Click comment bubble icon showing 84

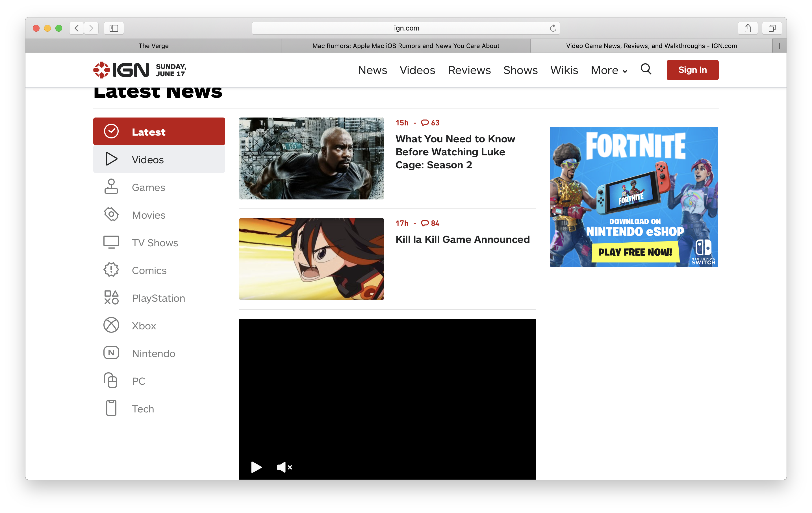tap(425, 223)
